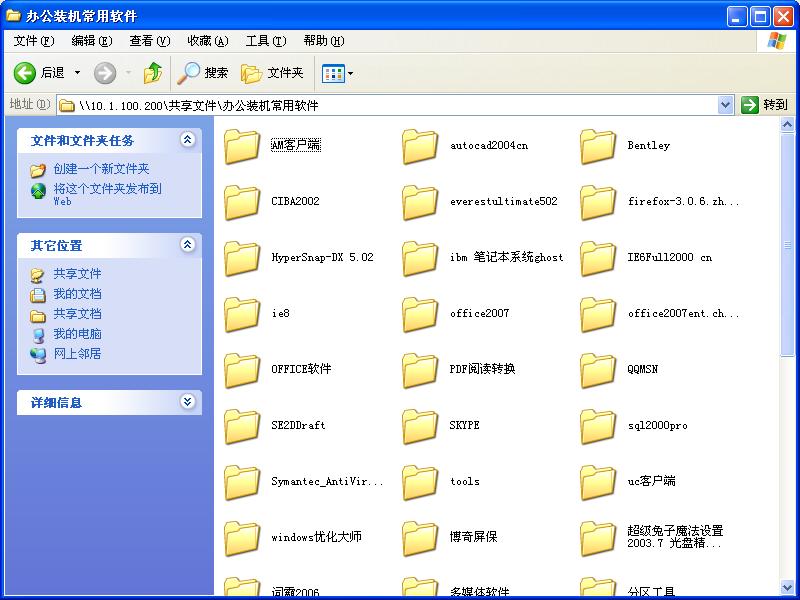
Task: Open the 帮助(H) menu
Action: 323,41
